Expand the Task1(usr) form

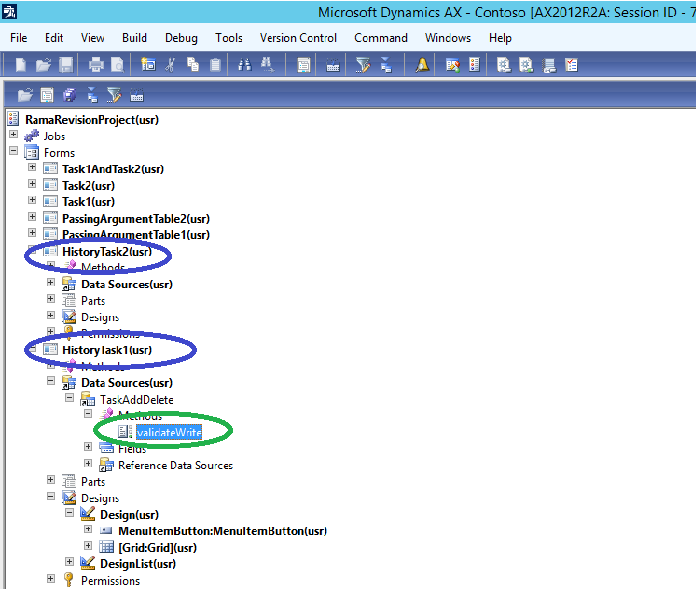(32, 200)
